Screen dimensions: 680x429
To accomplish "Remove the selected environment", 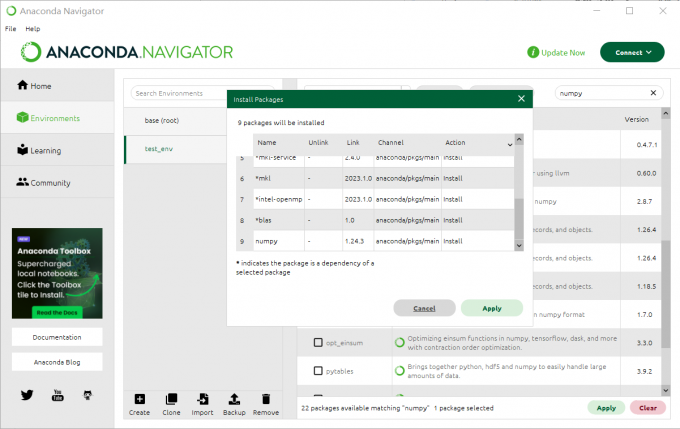I will pyautogui.click(x=266, y=404).
